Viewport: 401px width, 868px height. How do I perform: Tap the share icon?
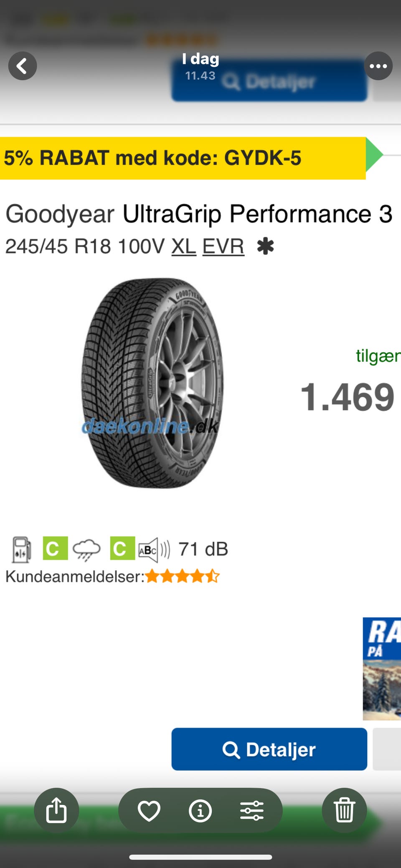[x=56, y=810]
